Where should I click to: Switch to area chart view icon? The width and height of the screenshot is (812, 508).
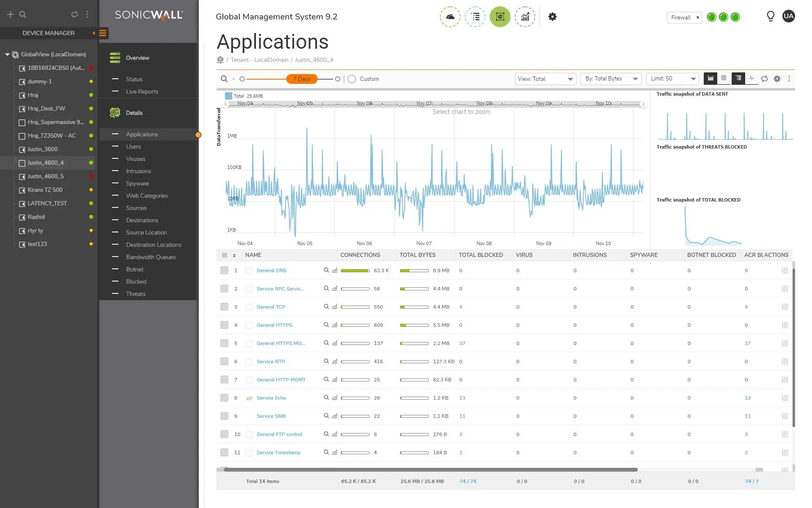tap(710, 78)
